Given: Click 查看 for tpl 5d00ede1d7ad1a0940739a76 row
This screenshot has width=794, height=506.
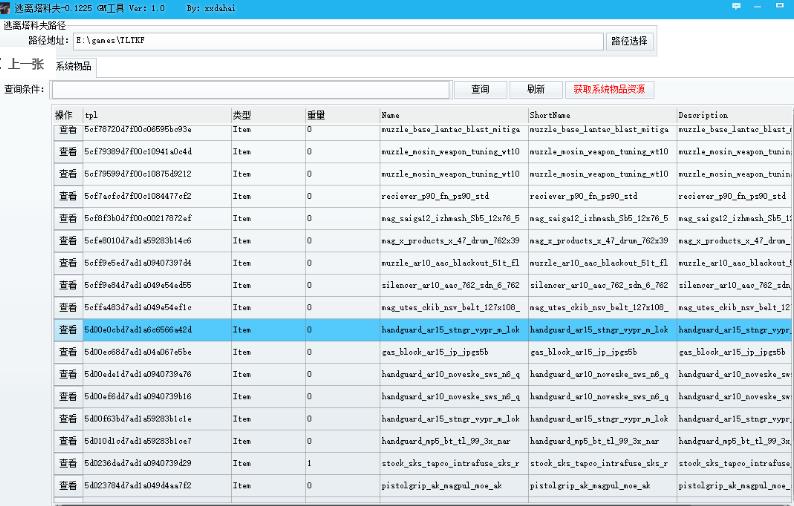Looking at the screenshot, I should tap(68, 374).
